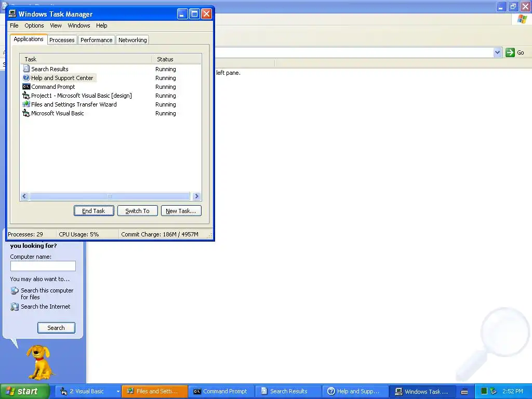Click the Search button in Search Companion
The image size is (532, 399).
56,328
